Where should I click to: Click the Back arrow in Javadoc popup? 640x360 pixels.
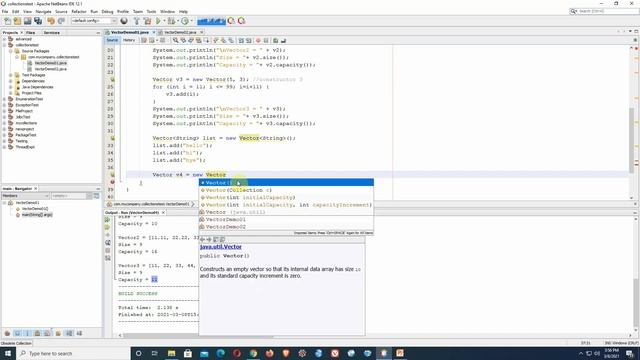point(202,240)
